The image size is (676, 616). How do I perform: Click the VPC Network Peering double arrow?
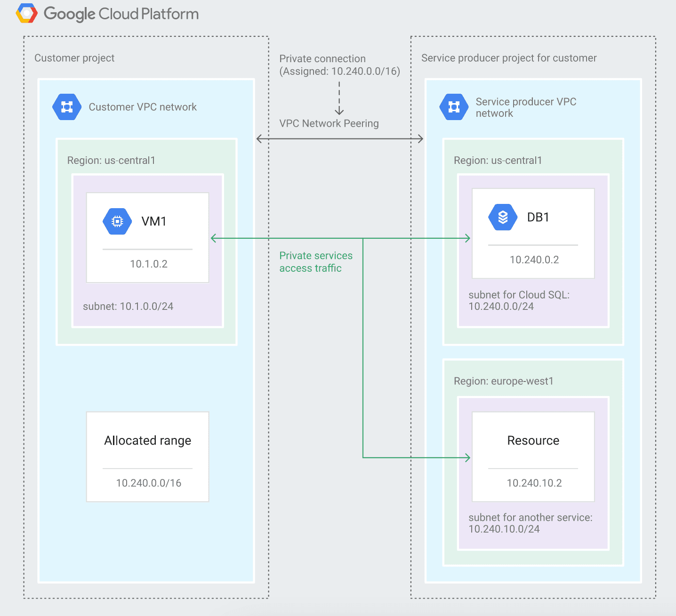coord(339,138)
